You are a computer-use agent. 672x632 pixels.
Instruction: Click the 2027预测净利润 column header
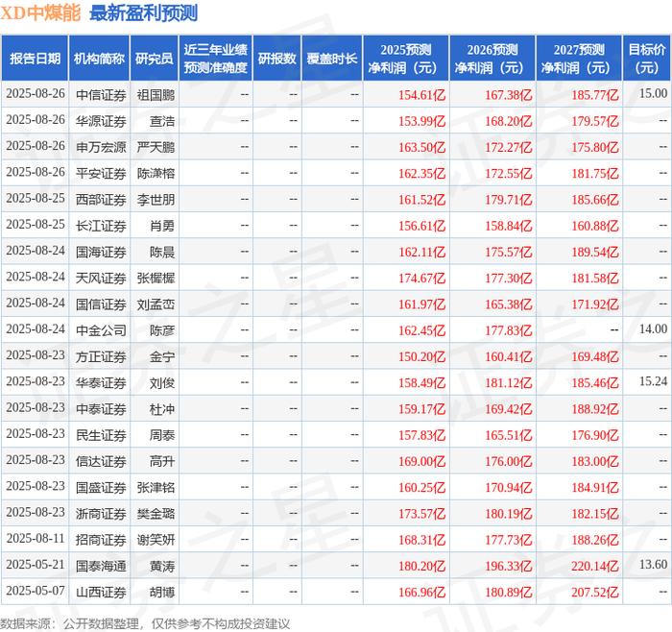tap(579, 59)
